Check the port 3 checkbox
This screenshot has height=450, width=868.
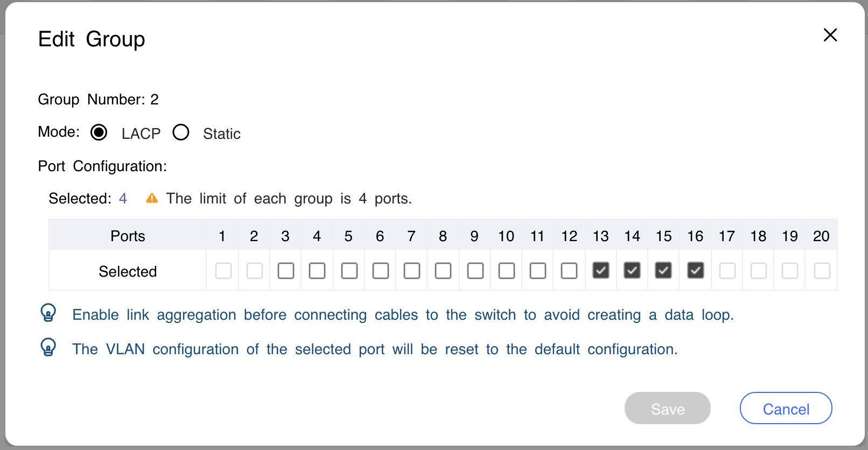coord(286,271)
